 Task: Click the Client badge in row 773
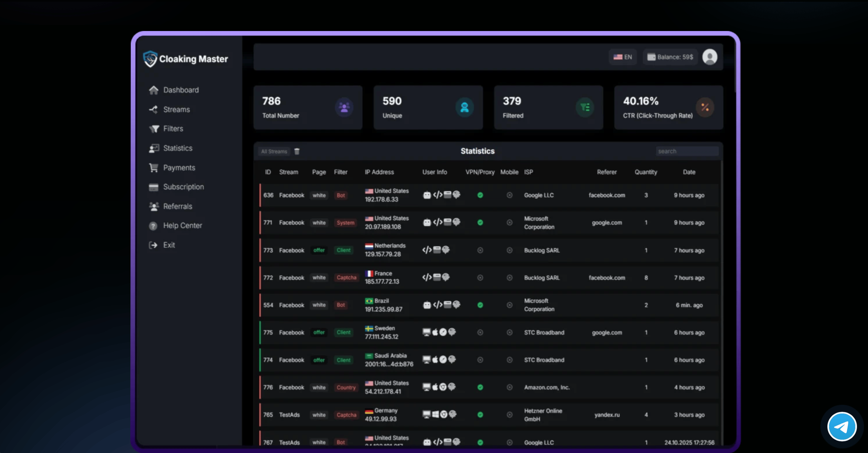click(x=343, y=250)
